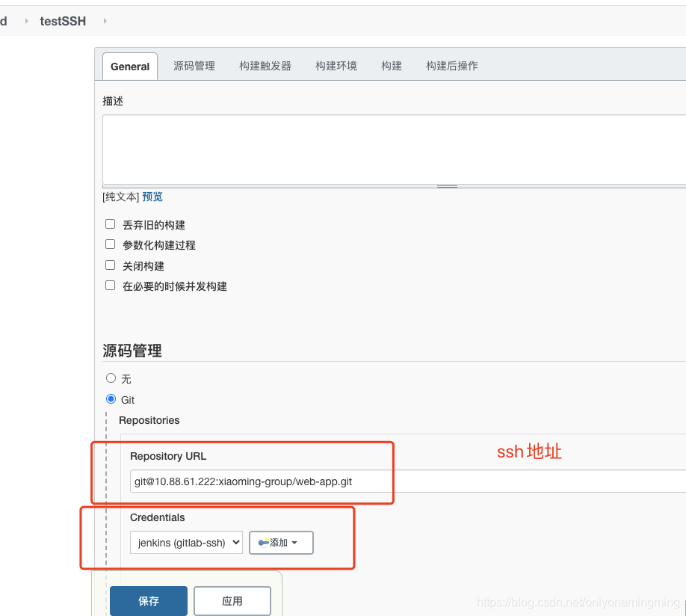Image resolution: width=686 pixels, height=616 pixels.
Task: Open the General tab
Action: click(x=130, y=67)
